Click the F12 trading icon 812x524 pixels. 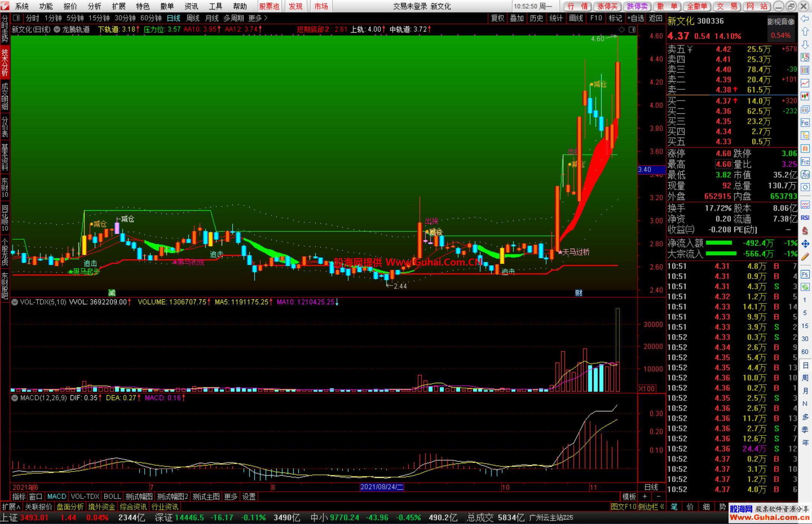pos(805,162)
